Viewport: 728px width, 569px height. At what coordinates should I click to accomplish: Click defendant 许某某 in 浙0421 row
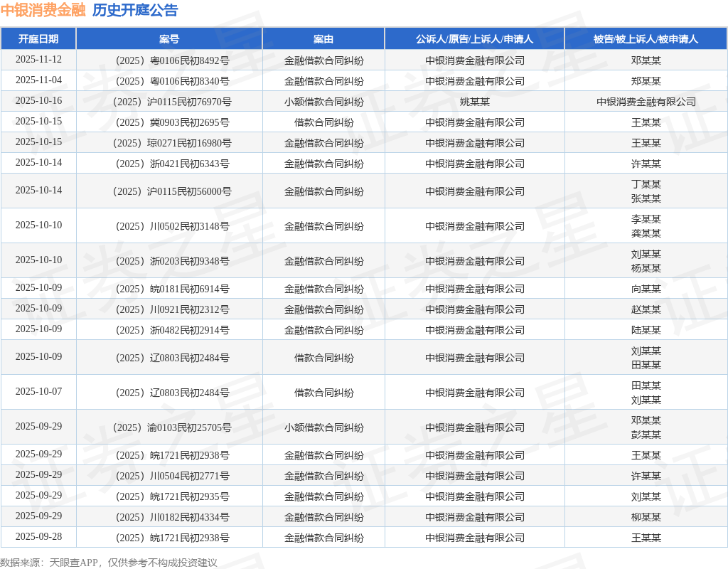[x=646, y=164]
